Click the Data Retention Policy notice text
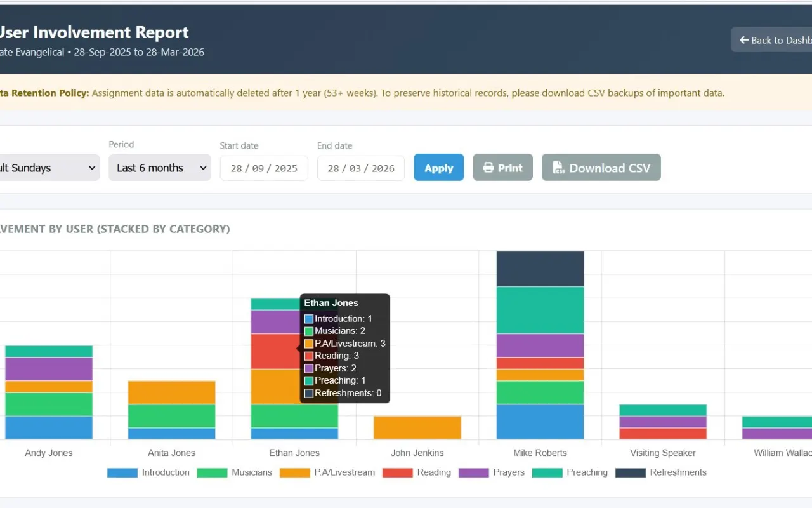 362,93
